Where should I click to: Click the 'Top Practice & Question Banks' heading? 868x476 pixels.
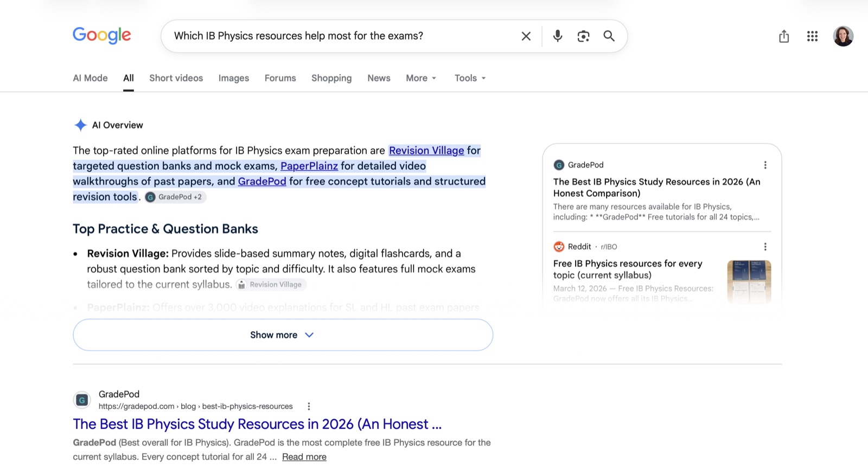click(x=165, y=229)
